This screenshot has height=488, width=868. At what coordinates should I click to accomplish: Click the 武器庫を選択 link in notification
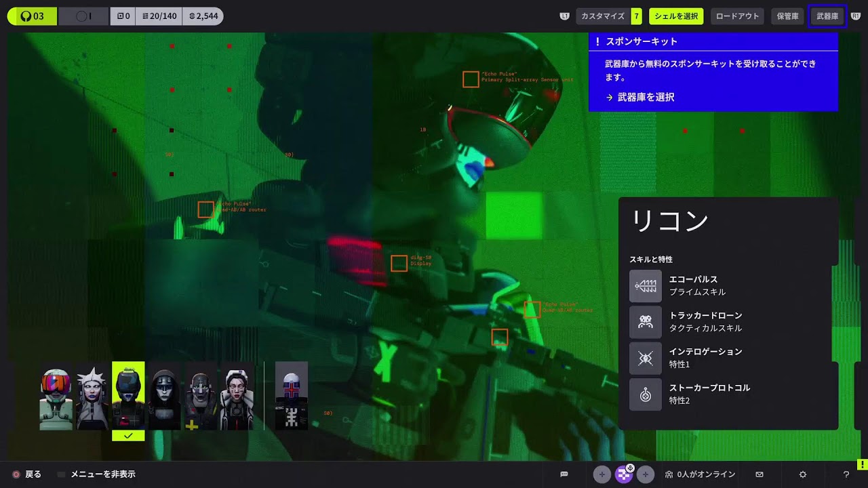[640, 97]
